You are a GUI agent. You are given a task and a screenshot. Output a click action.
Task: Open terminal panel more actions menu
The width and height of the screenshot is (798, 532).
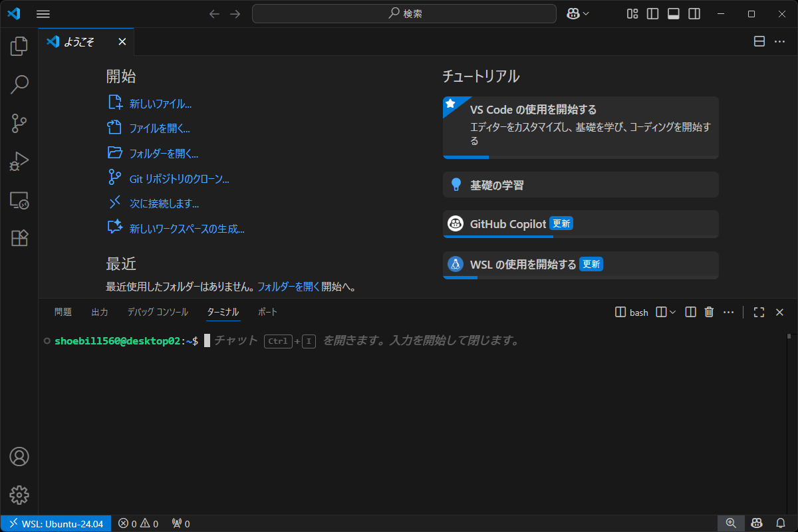[728, 312]
